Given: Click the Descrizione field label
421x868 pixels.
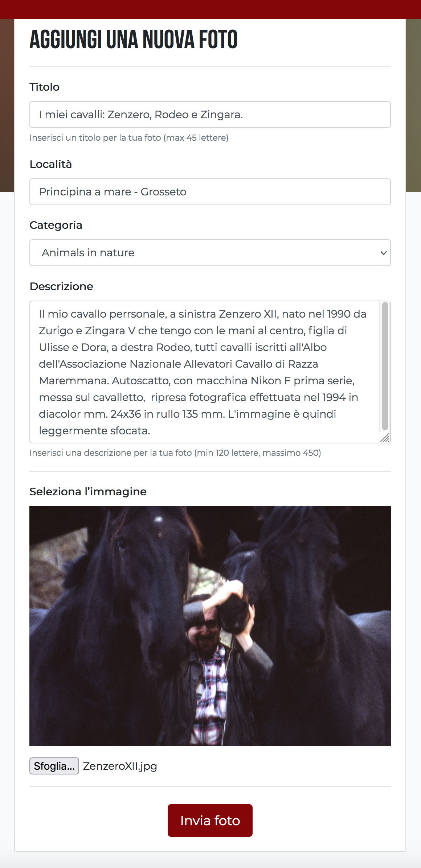Looking at the screenshot, I should pos(61,286).
